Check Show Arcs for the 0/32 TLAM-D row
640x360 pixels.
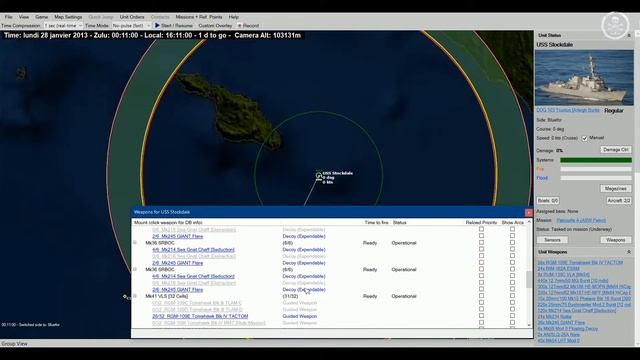point(512,309)
